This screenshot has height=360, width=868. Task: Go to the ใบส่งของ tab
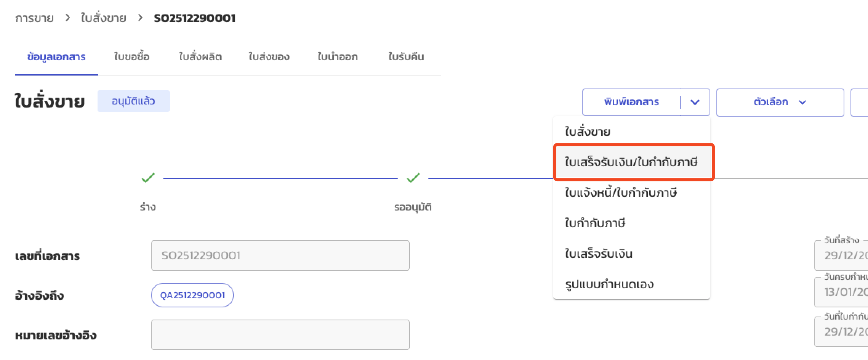coord(269,57)
